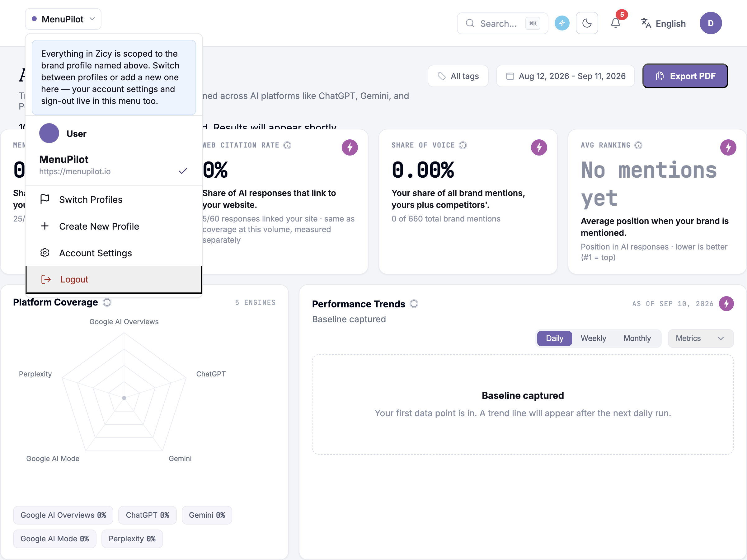Click Logout in the profile menu
The image size is (747, 560).
(x=114, y=279)
